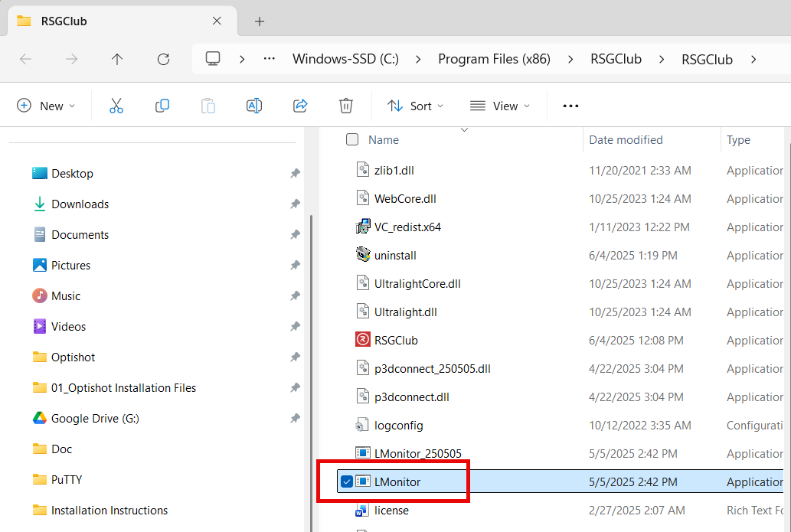Click the pin icon next to Music
This screenshot has width=791, height=532.
pyautogui.click(x=295, y=296)
